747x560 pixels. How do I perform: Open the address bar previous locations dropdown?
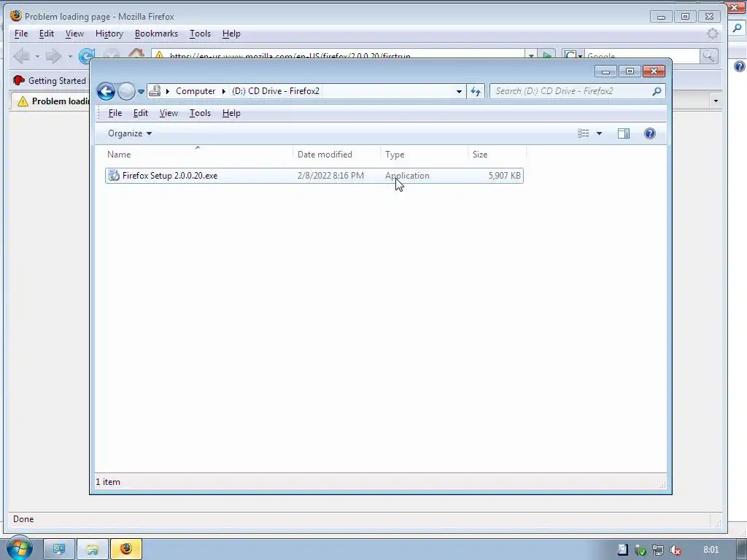tap(459, 91)
